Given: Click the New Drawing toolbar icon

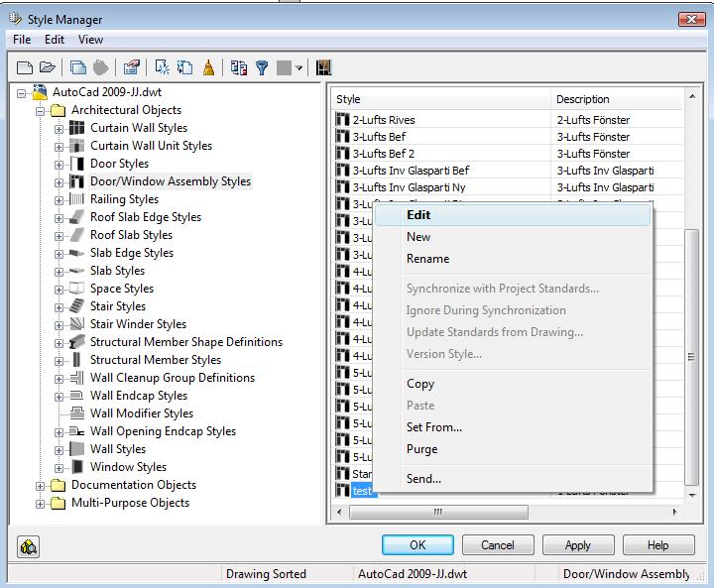Looking at the screenshot, I should 24,67.
